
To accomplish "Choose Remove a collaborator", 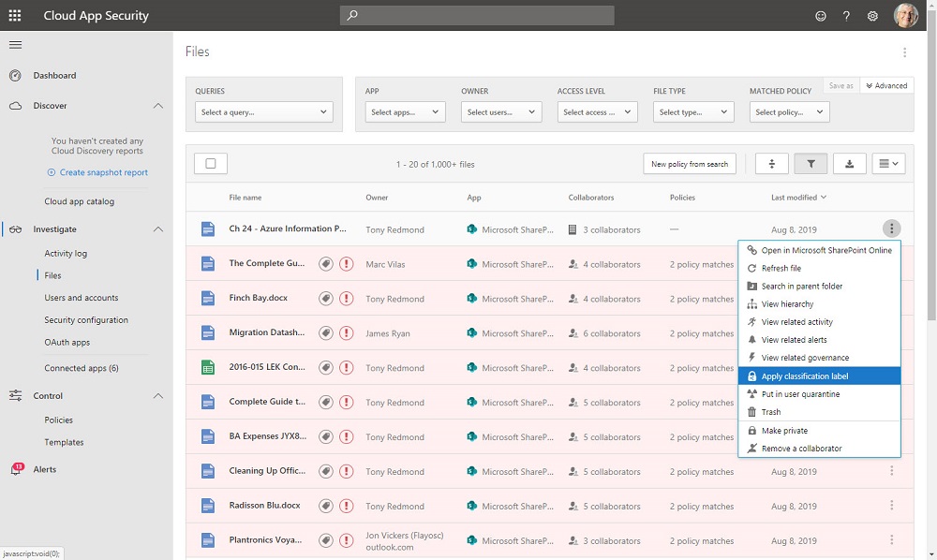I will point(819,449).
